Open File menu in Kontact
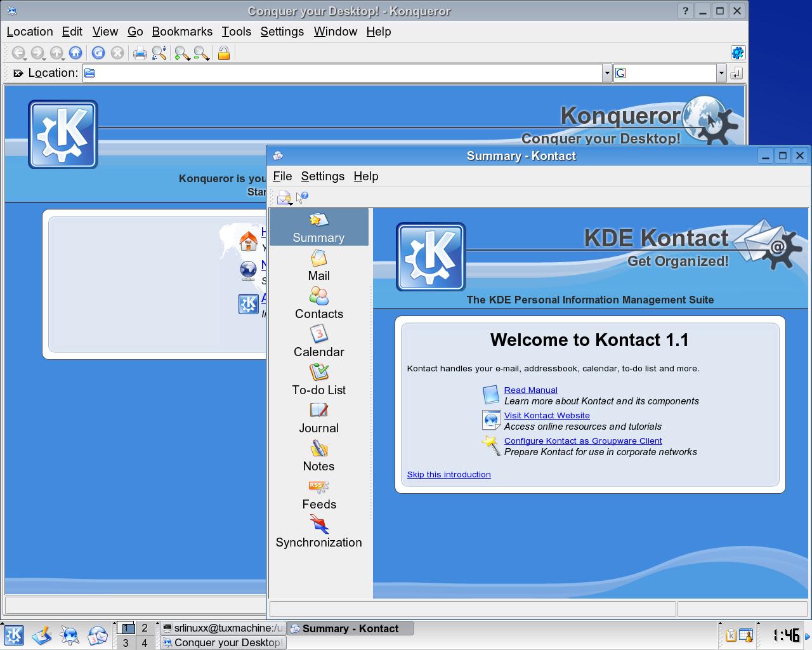This screenshot has height=650, width=812. (x=282, y=176)
